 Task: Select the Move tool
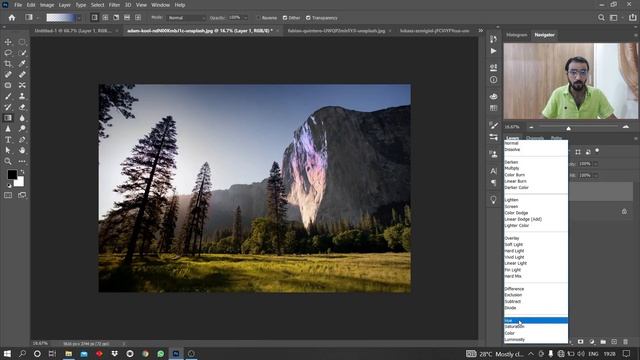tap(8, 42)
